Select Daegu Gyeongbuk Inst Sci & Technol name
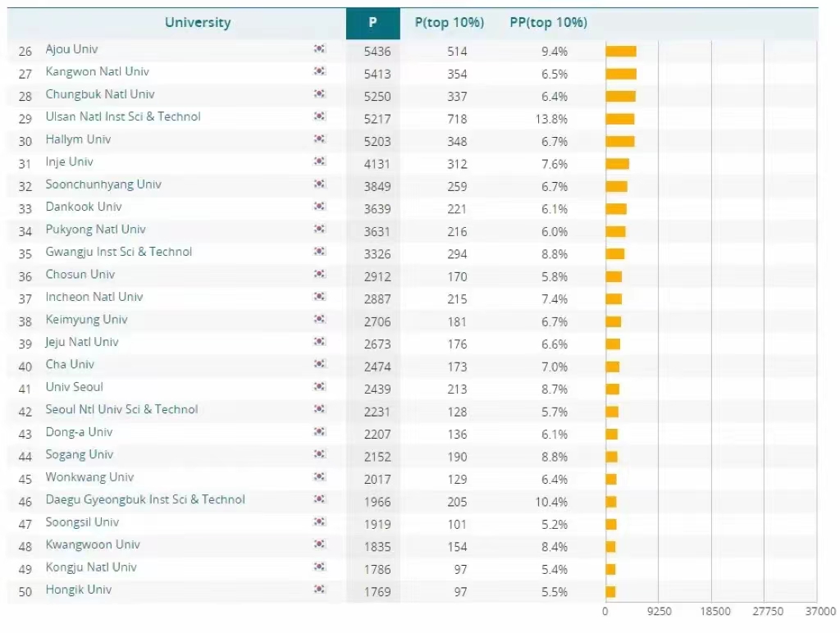This screenshot has width=840, height=633. point(145,499)
